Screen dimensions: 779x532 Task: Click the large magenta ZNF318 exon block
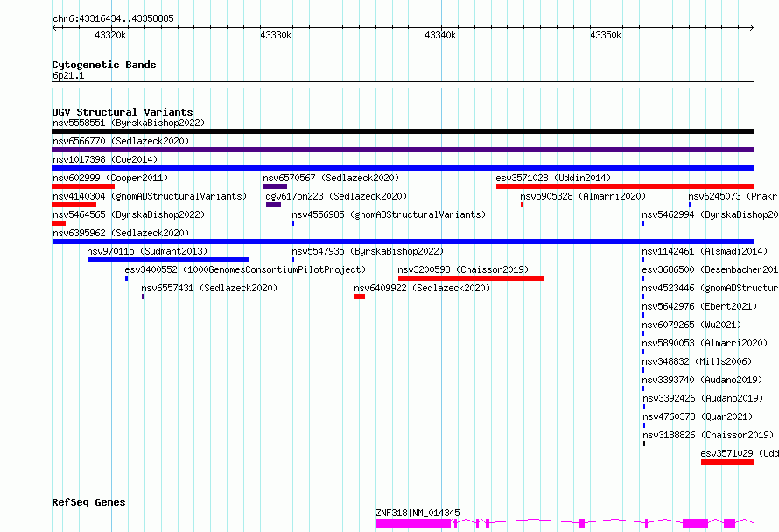click(x=413, y=523)
